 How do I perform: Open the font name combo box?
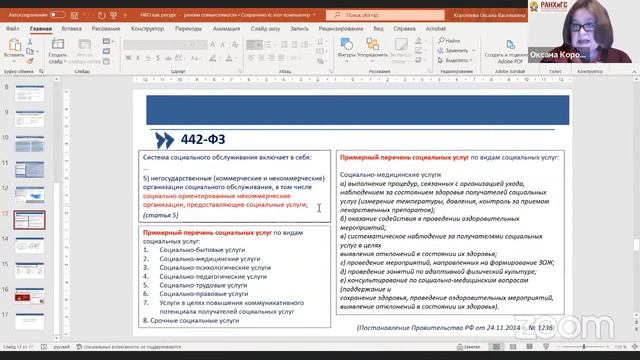pos(156,44)
